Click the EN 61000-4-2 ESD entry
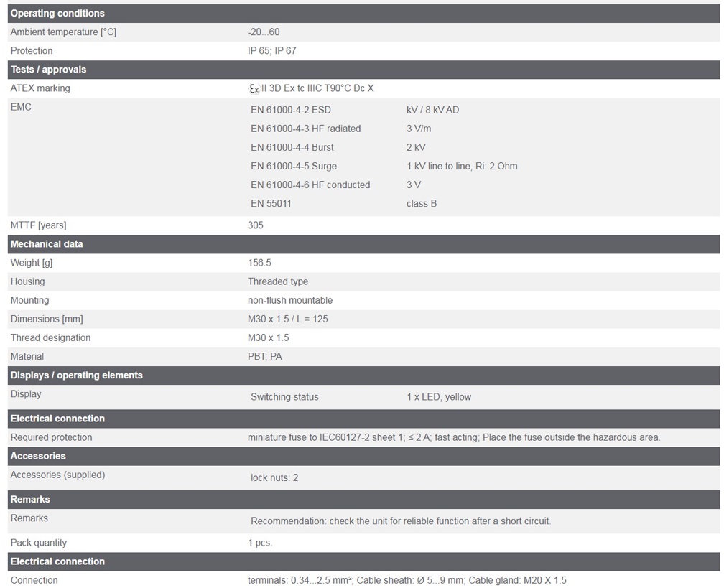 [x=291, y=110]
